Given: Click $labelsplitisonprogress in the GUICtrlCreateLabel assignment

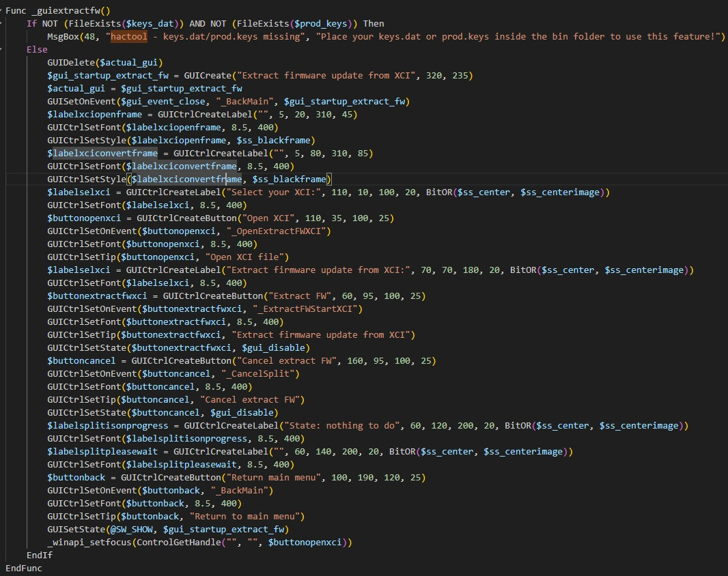Looking at the screenshot, I should [108, 426].
